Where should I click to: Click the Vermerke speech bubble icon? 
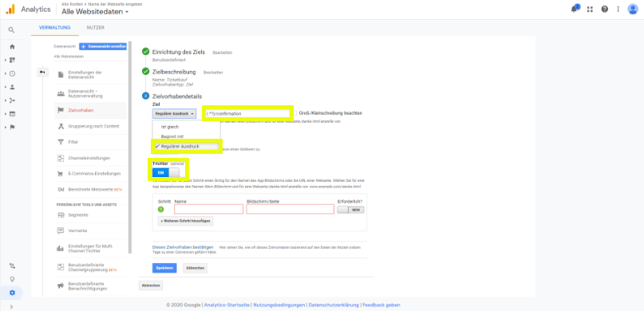(x=61, y=230)
